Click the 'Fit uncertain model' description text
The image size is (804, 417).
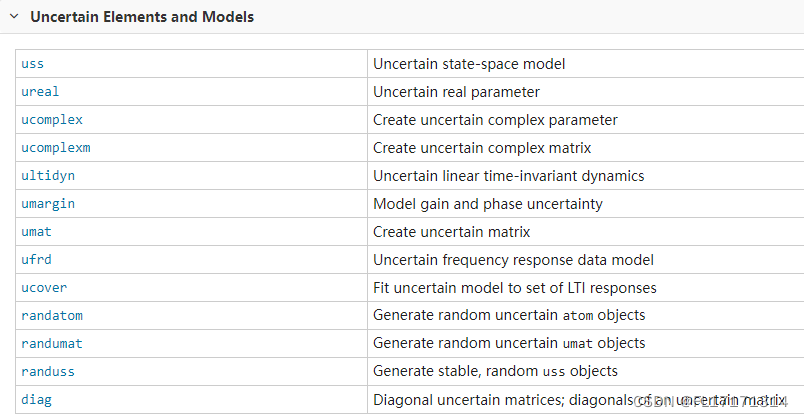(x=515, y=288)
